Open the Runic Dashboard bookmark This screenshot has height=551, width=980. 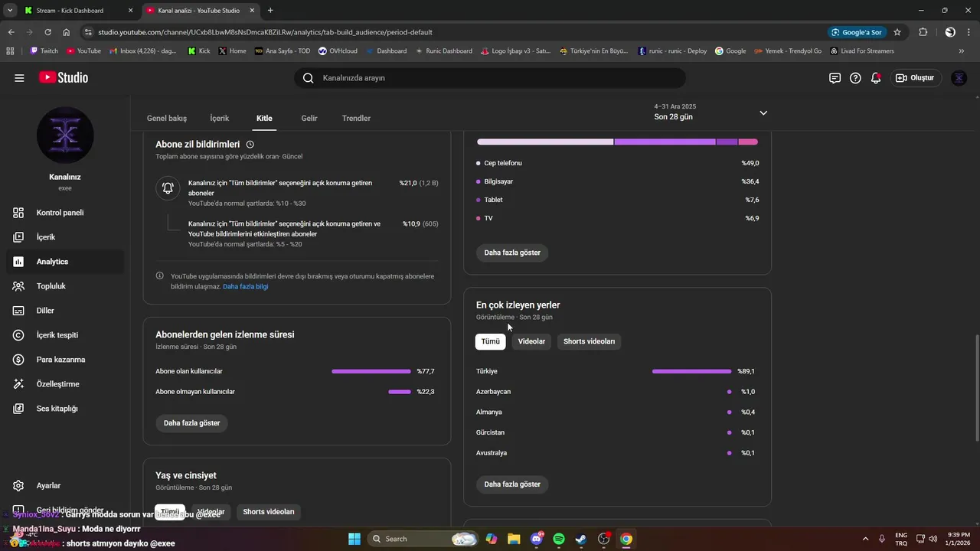pos(443,51)
